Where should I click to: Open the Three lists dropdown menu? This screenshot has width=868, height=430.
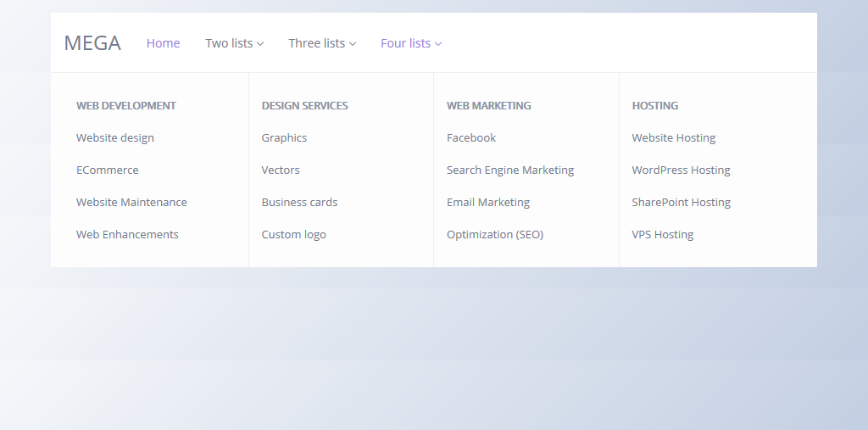(322, 43)
